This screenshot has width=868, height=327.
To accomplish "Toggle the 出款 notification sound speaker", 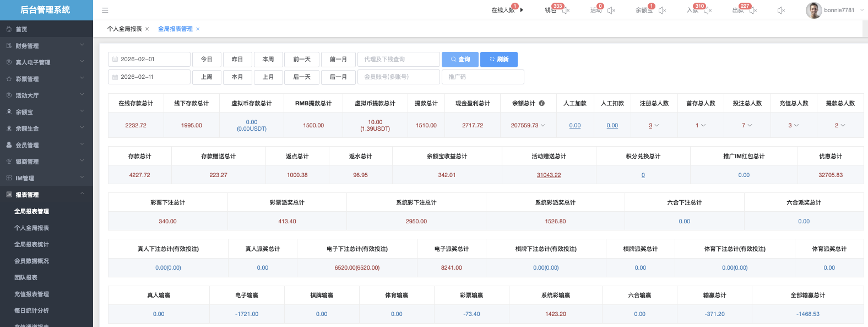I will pos(753,10).
